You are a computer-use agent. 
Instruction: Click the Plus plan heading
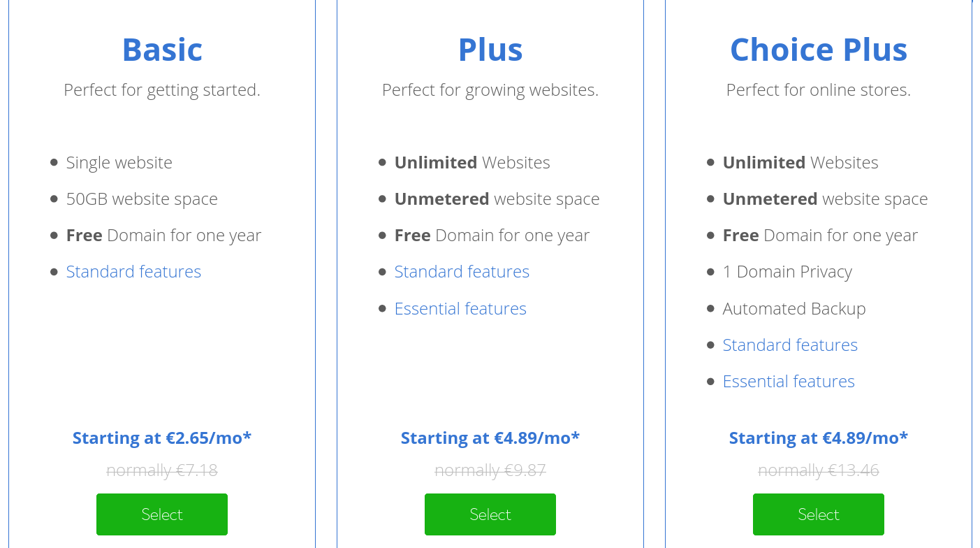(x=490, y=50)
